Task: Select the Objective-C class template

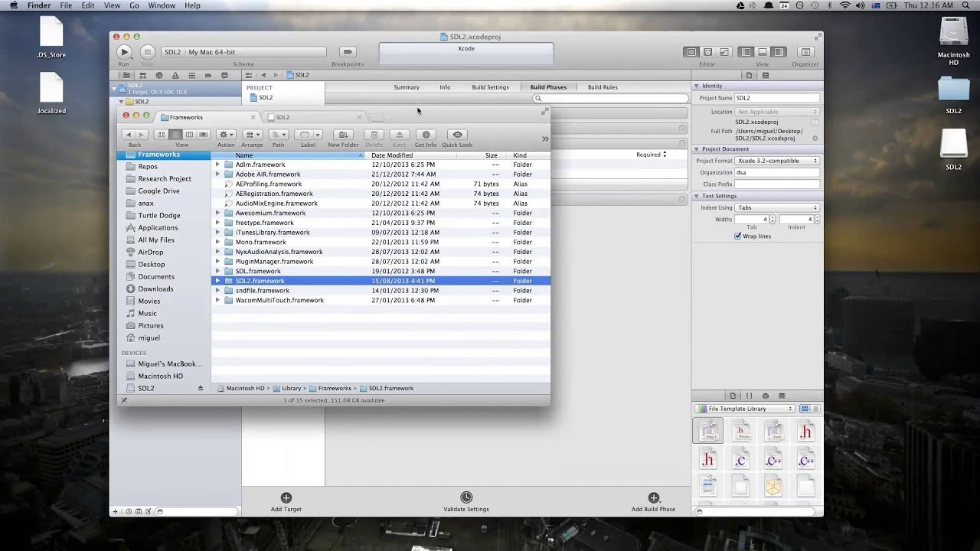Action: click(x=708, y=431)
